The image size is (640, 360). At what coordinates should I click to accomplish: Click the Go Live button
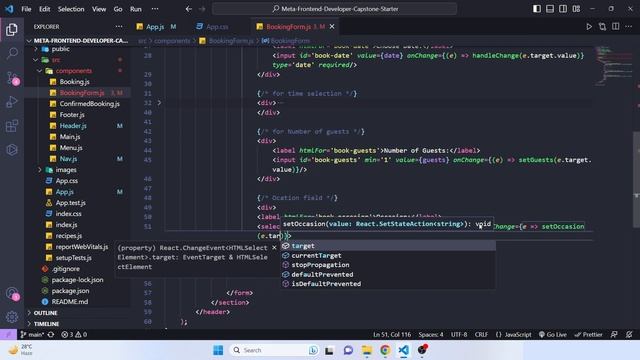[x=552, y=335]
